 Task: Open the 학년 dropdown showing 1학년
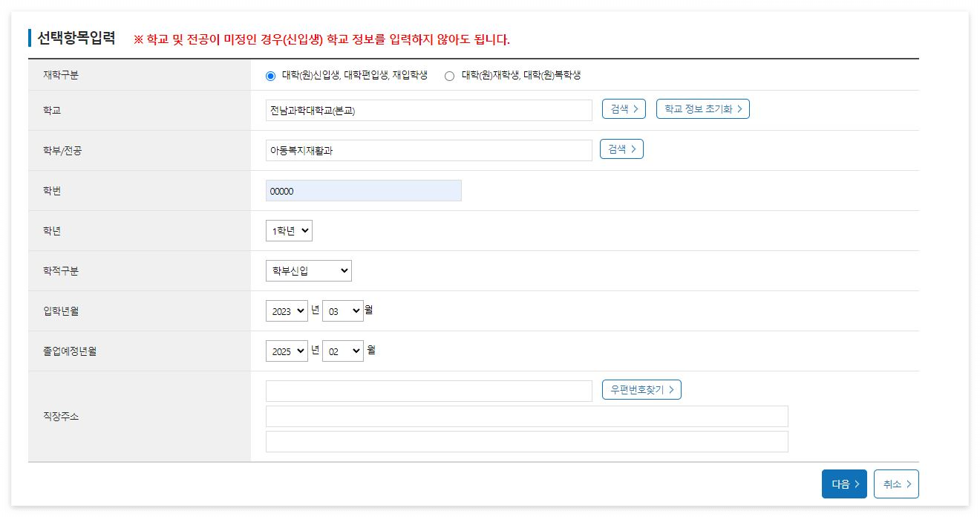(288, 230)
